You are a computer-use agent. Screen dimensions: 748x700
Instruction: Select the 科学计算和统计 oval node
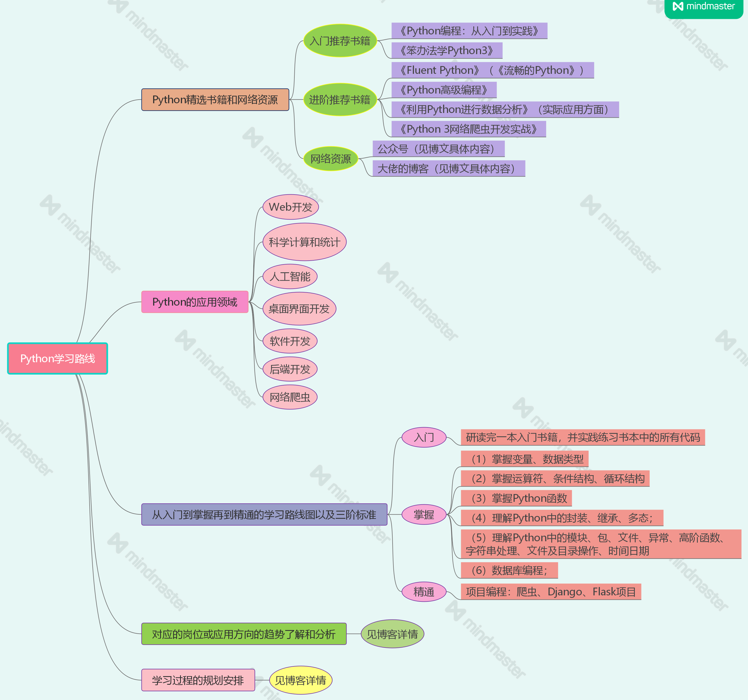pos(304,242)
